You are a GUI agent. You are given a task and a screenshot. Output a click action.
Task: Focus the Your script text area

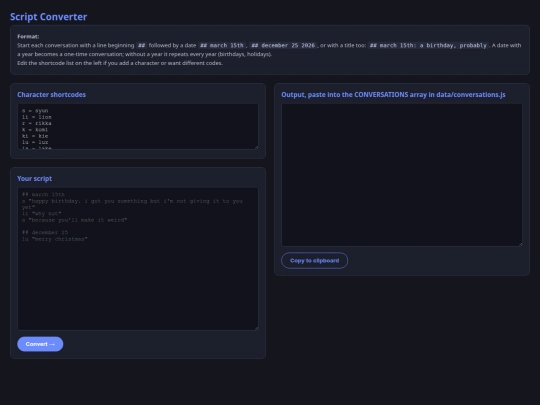pos(138,259)
